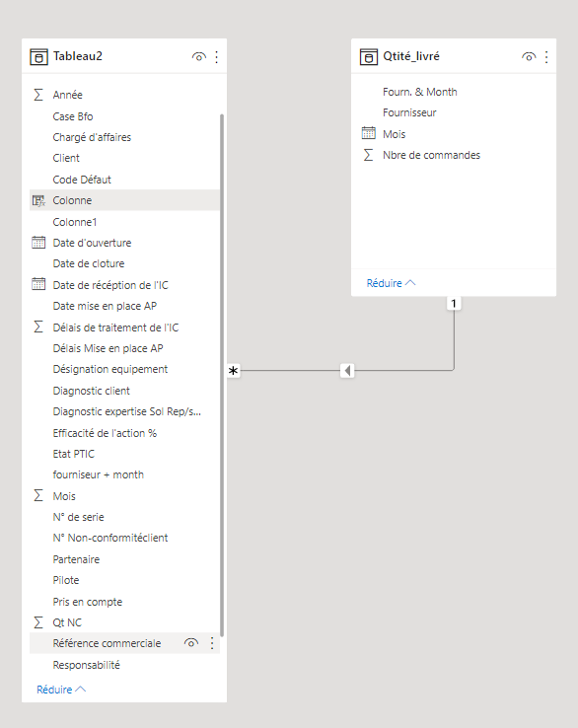Select the N° de serie field

pyautogui.click(x=124, y=517)
